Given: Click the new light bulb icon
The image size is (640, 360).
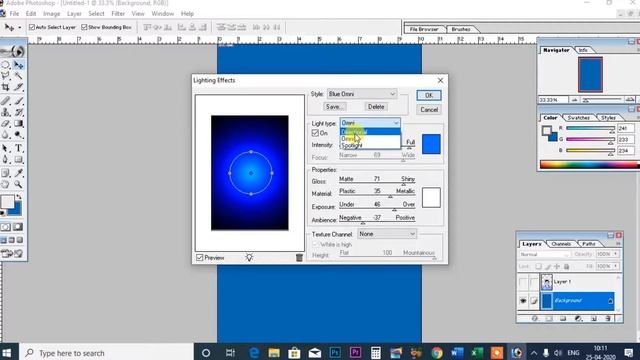Looking at the screenshot, I should coord(249,257).
